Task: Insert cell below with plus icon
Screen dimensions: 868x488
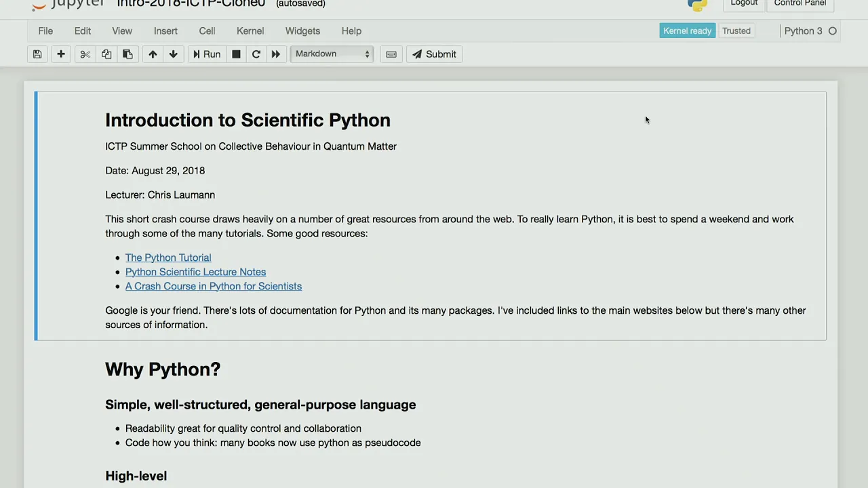Action: tap(61, 54)
